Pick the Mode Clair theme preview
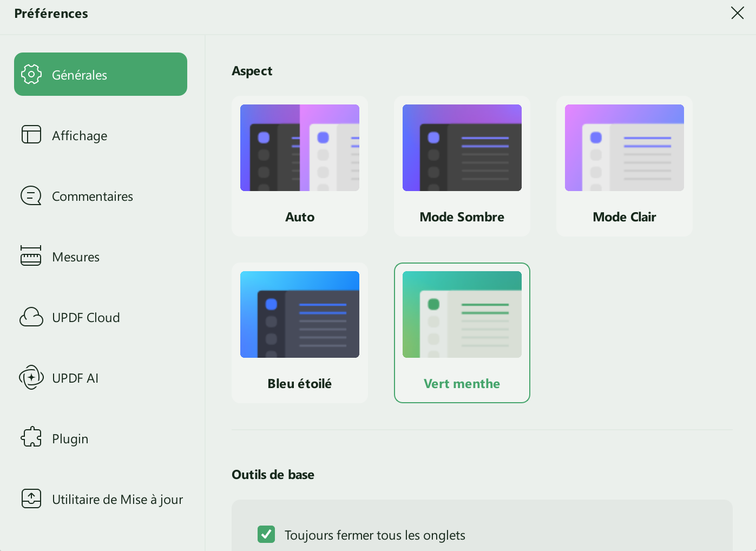756x551 pixels. [624, 148]
